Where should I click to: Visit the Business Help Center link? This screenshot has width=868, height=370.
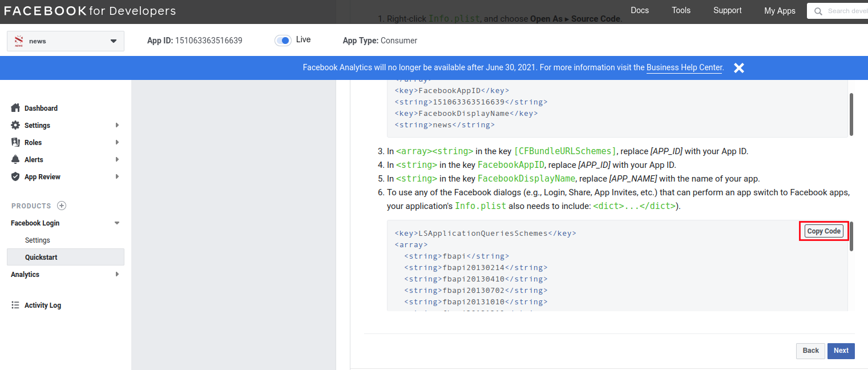(684, 67)
